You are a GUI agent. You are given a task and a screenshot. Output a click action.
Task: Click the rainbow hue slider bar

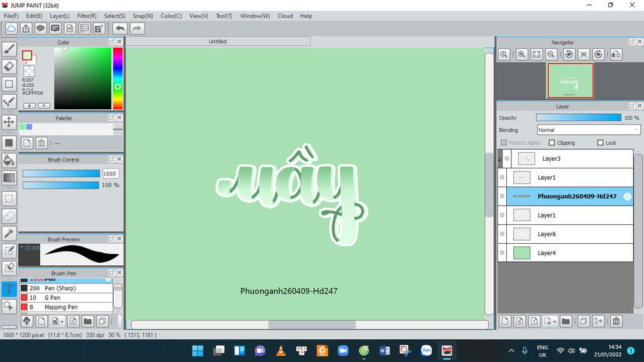[x=118, y=78]
